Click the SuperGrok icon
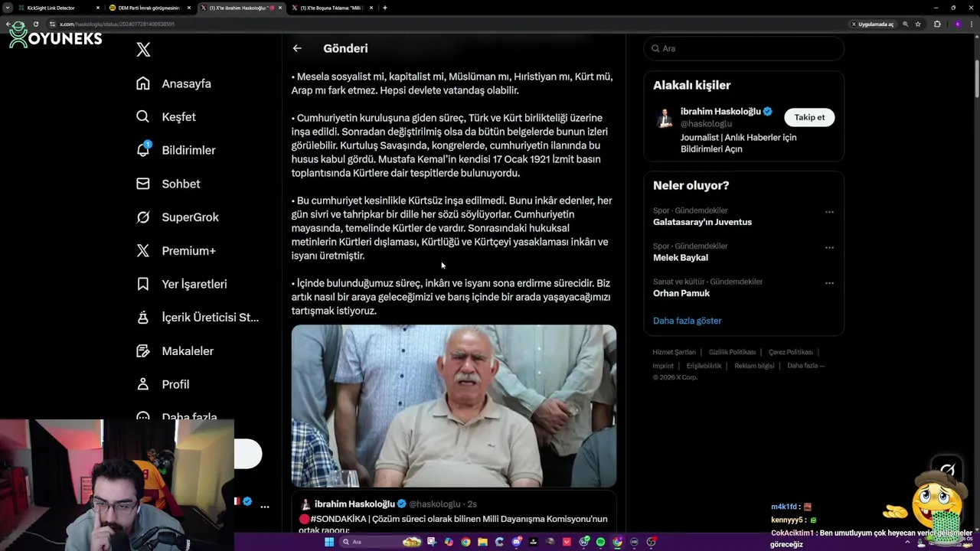 (x=143, y=217)
